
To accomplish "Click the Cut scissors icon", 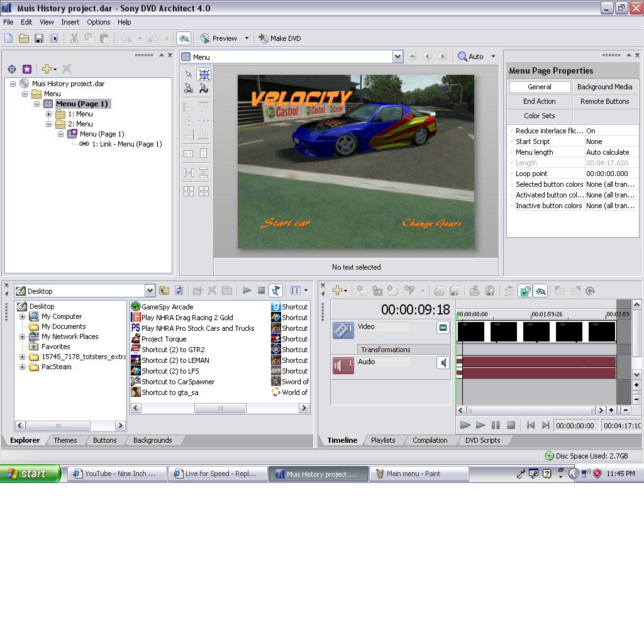I will click(x=74, y=38).
